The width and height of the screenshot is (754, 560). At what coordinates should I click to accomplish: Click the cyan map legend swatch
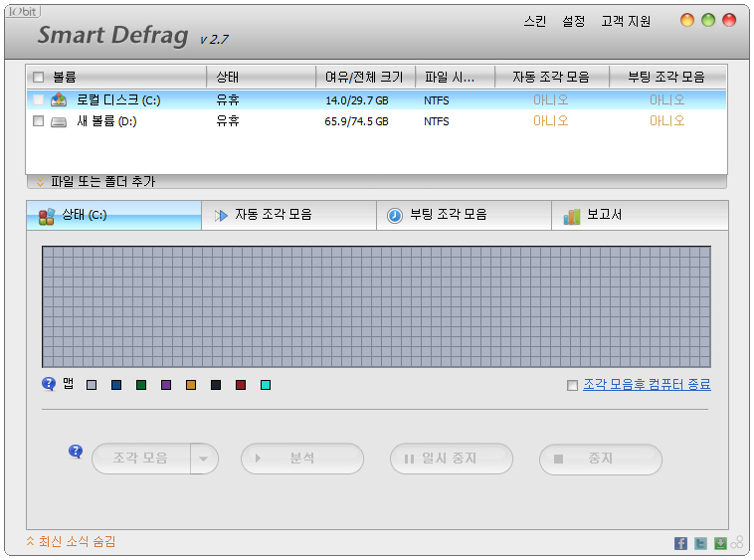point(266,385)
